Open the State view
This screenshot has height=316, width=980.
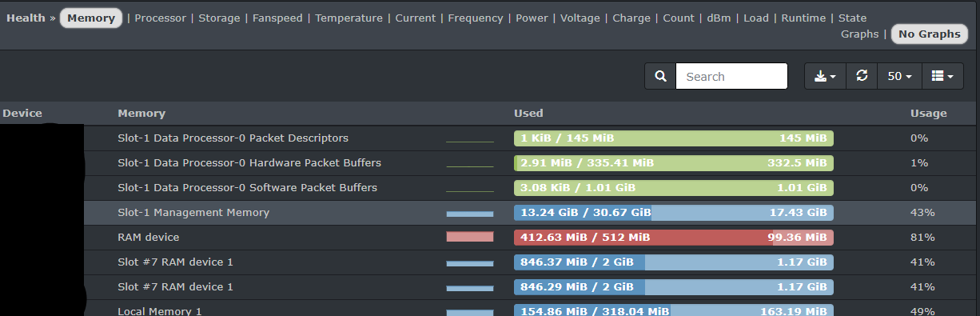pos(852,18)
